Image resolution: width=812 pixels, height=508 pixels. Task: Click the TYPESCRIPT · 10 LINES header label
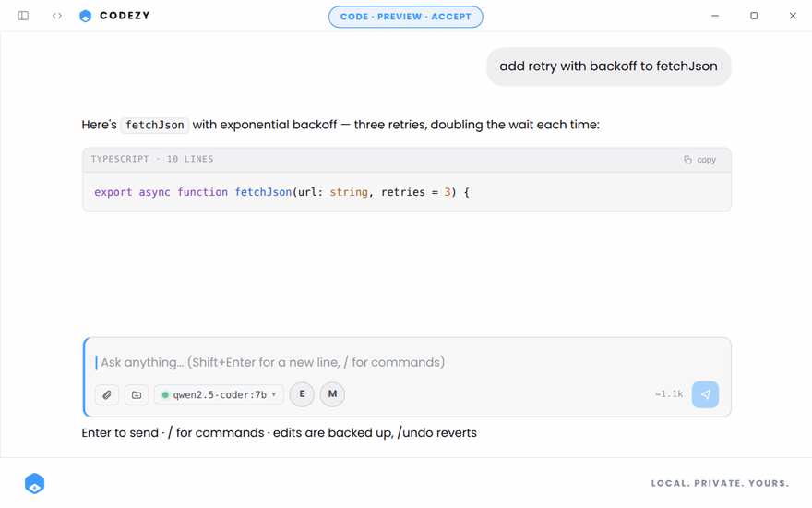click(152, 159)
